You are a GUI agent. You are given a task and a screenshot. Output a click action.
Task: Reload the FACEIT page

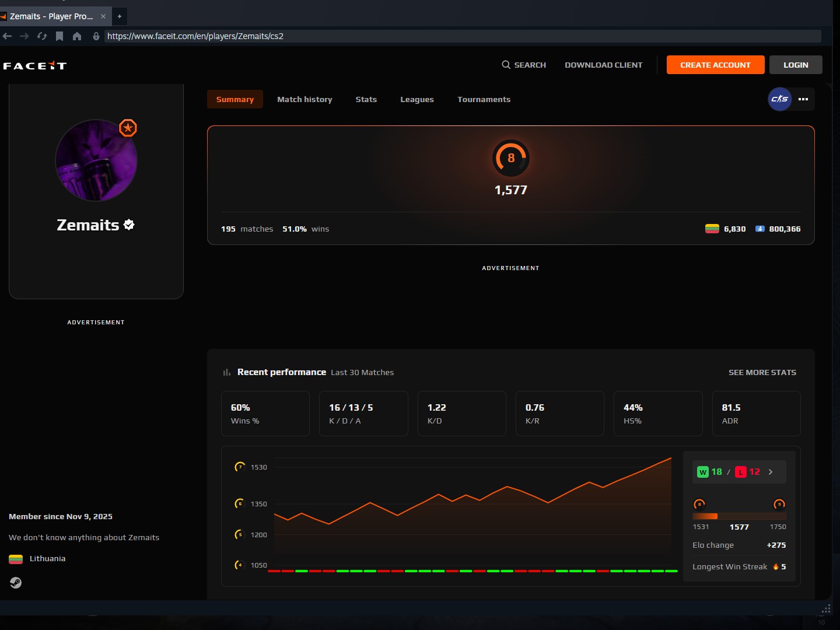click(x=42, y=36)
